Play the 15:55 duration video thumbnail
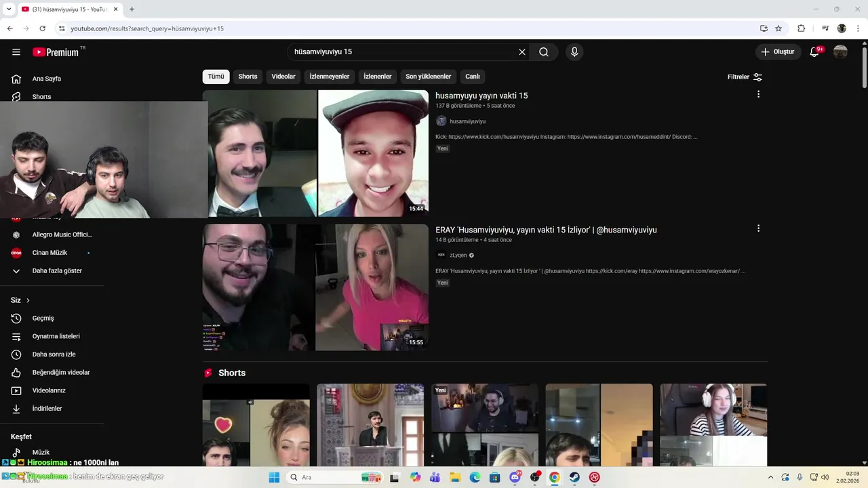This screenshot has height=488, width=868. pyautogui.click(x=315, y=287)
